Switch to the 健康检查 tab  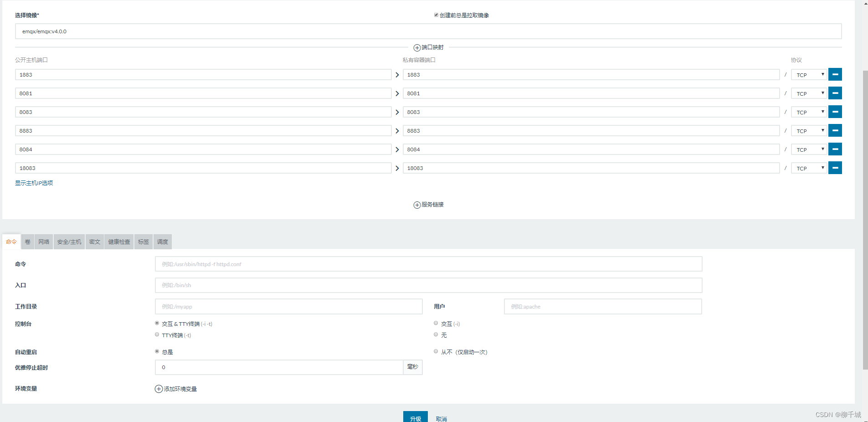(119, 242)
